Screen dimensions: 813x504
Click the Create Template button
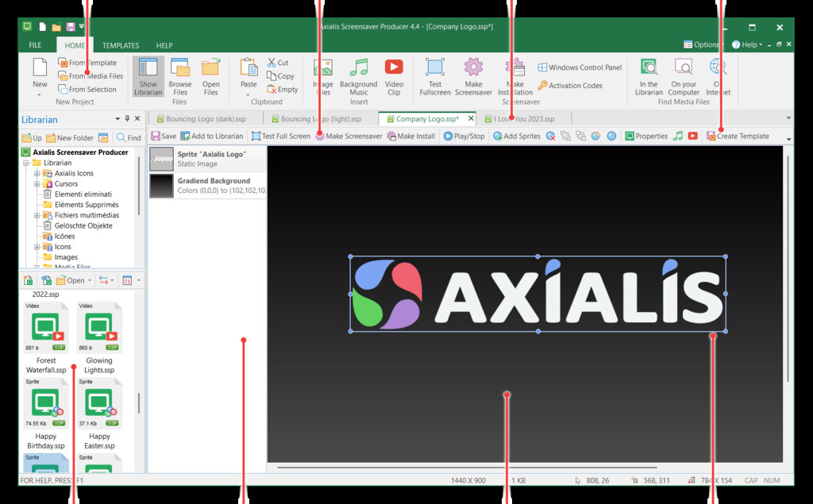738,137
